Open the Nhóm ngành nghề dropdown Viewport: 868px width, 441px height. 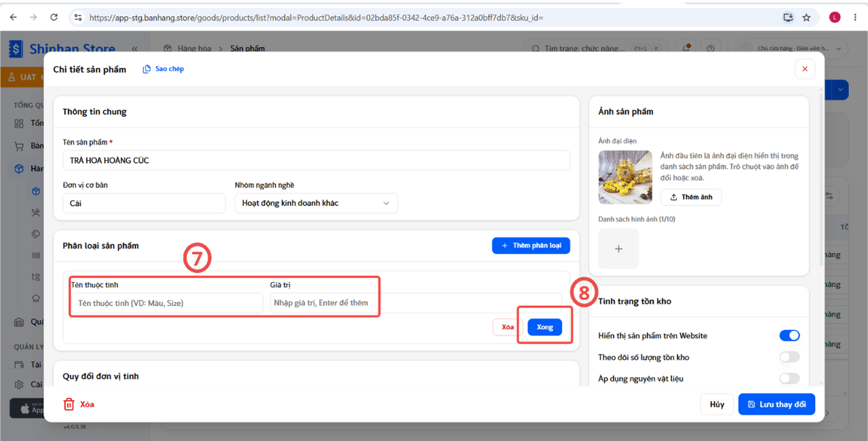(x=316, y=203)
